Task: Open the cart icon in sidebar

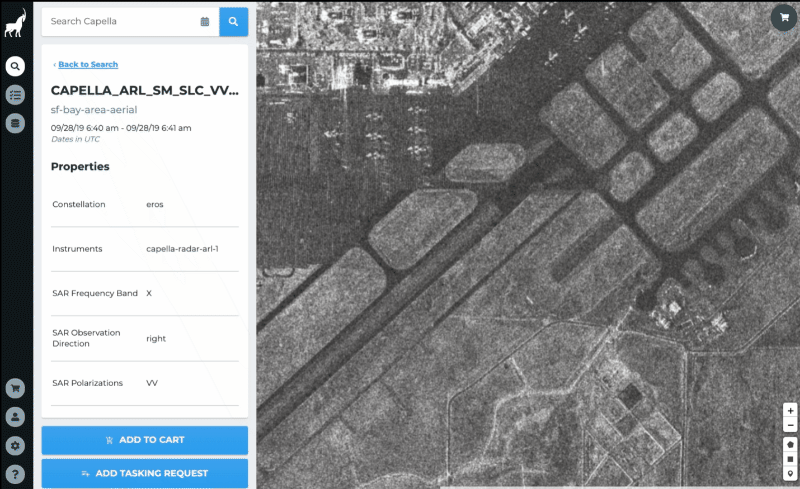Action: (x=15, y=388)
